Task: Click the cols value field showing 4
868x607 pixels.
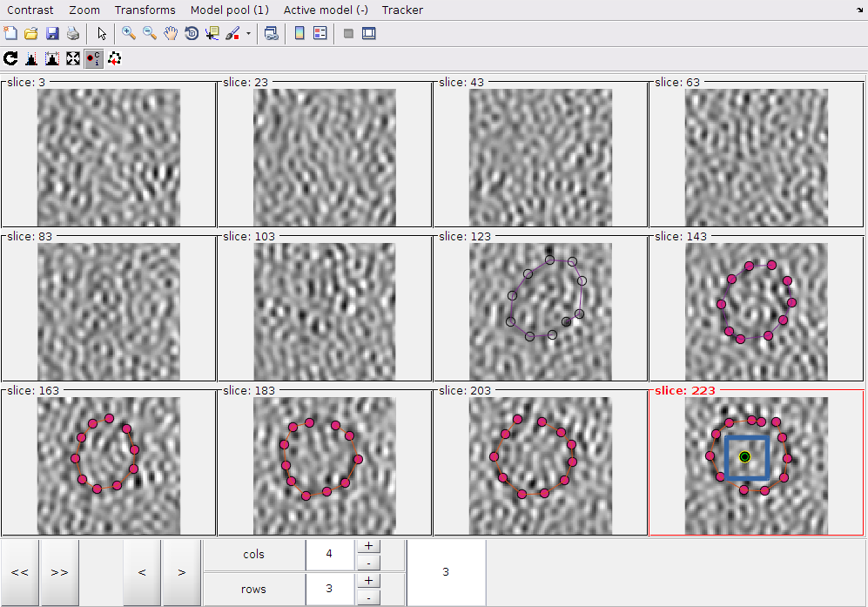Action: (x=329, y=555)
